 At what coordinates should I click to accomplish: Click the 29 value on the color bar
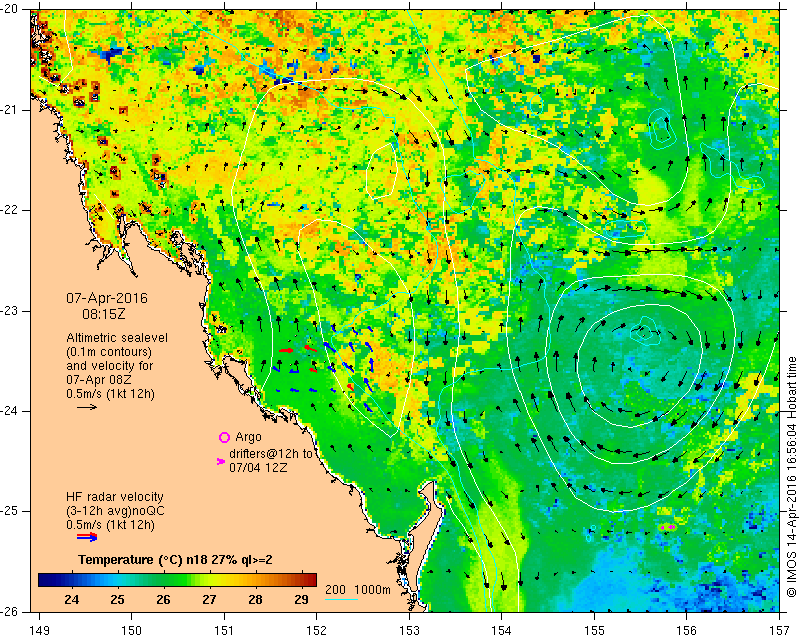(x=301, y=599)
